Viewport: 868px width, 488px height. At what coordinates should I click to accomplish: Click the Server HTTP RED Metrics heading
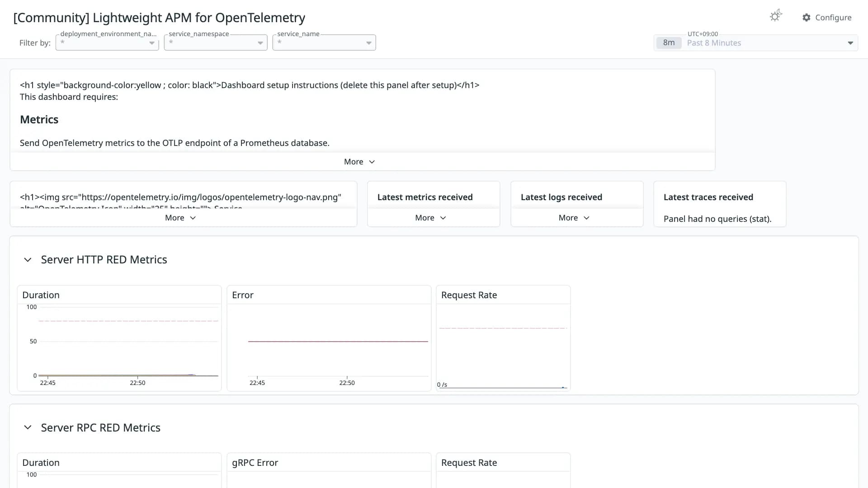[104, 260]
